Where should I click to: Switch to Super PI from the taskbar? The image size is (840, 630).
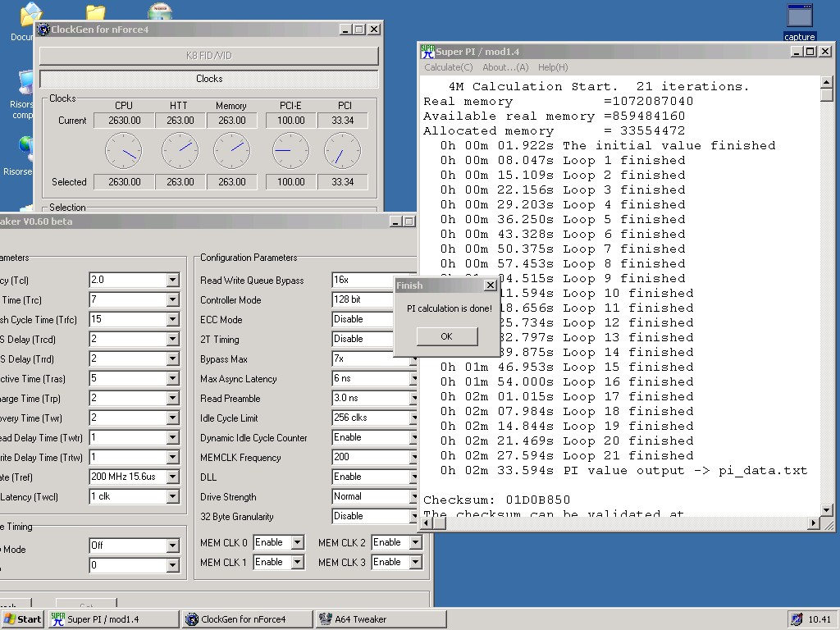[113, 619]
